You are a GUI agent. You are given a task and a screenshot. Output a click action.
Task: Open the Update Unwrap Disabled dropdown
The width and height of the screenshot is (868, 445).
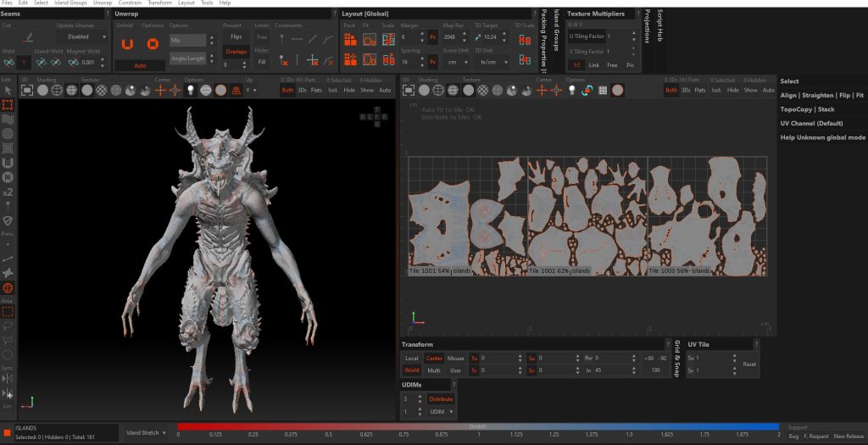(x=81, y=36)
